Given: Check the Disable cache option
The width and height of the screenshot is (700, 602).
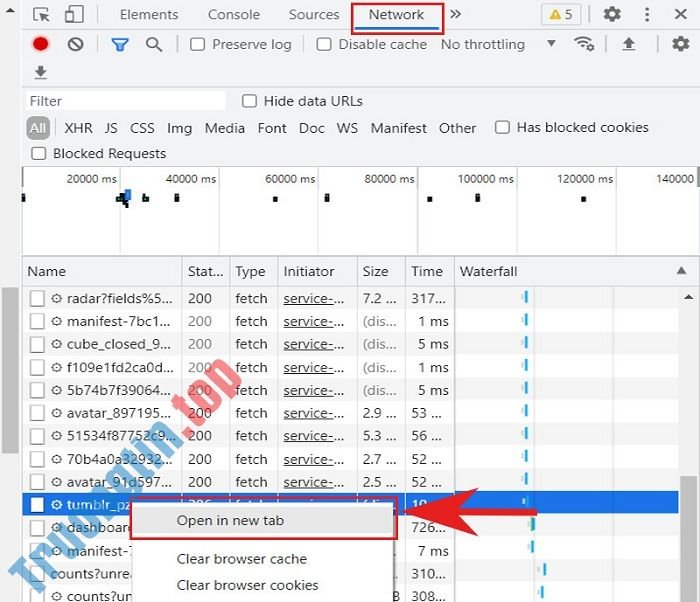Looking at the screenshot, I should (x=324, y=44).
